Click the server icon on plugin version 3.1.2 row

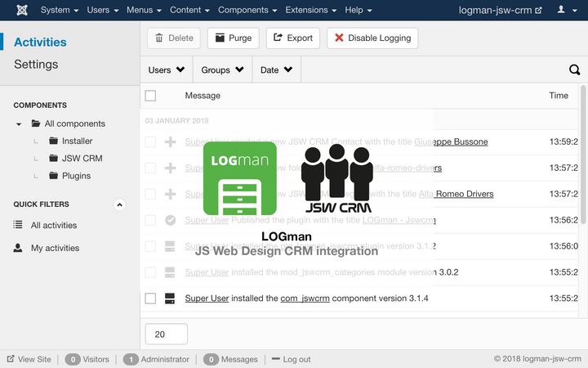[x=170, y=246]
